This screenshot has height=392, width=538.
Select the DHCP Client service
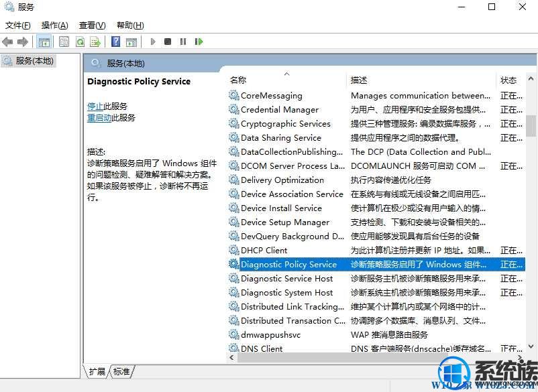[x=376, y=250]
